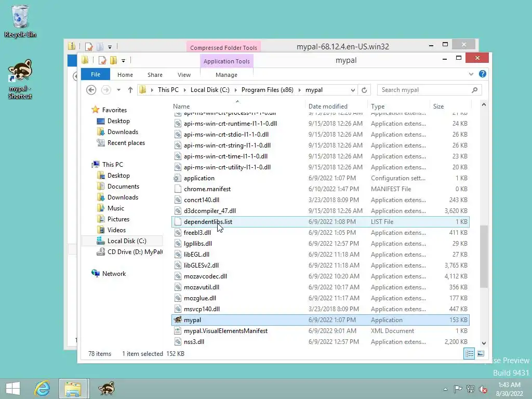Select the mypal Shortcut desktop icon

pos(20,79)
